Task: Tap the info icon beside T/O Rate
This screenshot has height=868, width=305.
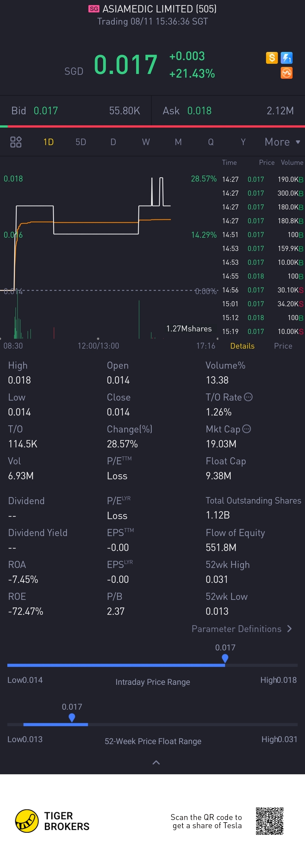Action: (248, 397)
